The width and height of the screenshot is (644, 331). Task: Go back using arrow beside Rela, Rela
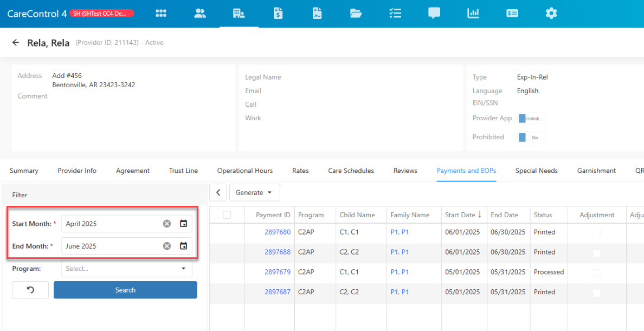click(x=16, y=42)
